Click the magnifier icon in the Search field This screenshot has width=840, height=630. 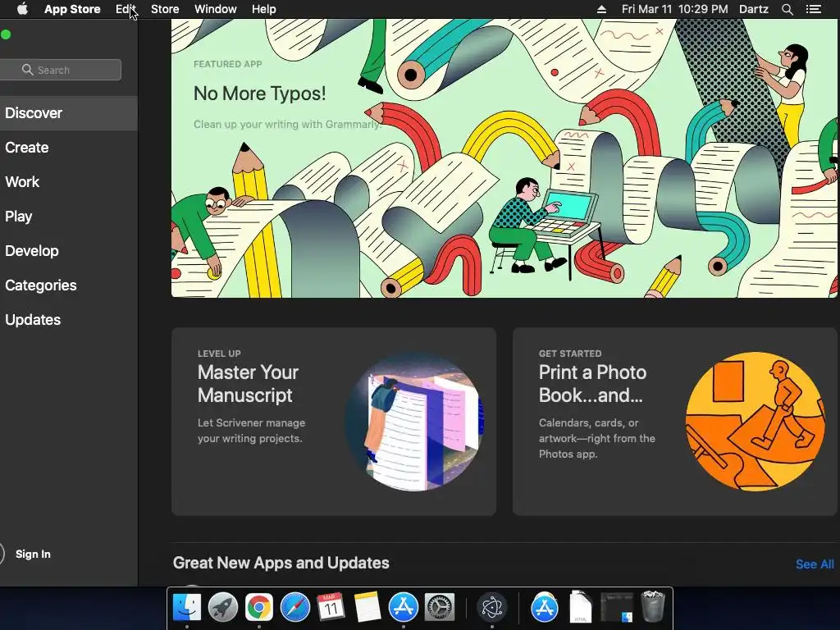tap(27, 70)
